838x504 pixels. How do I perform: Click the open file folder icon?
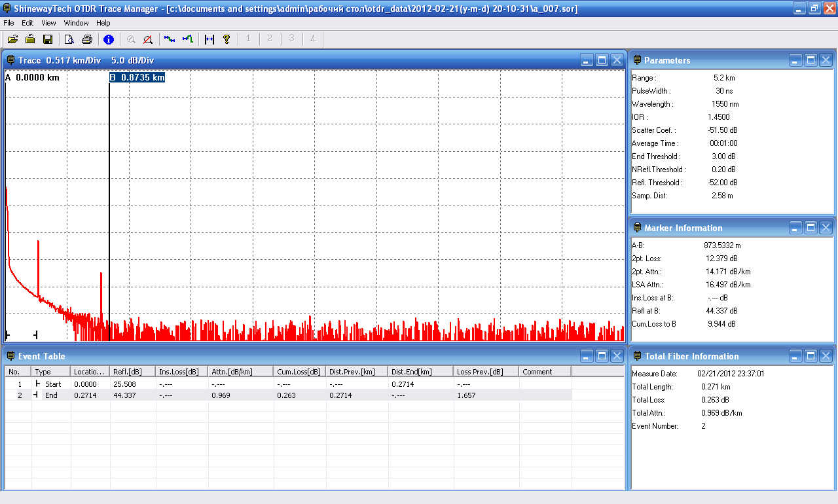tap(12, 39)
